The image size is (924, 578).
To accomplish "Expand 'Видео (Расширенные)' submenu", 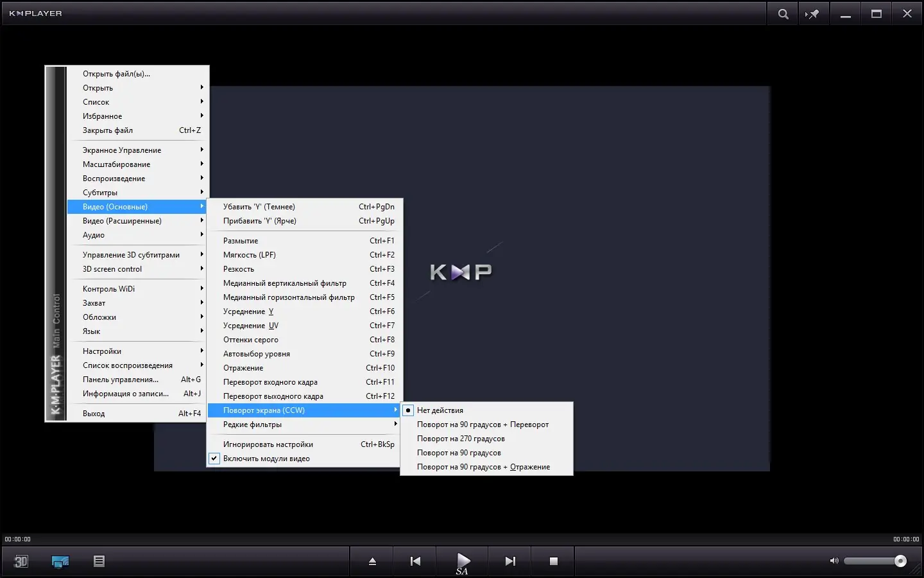I will 137,221.
